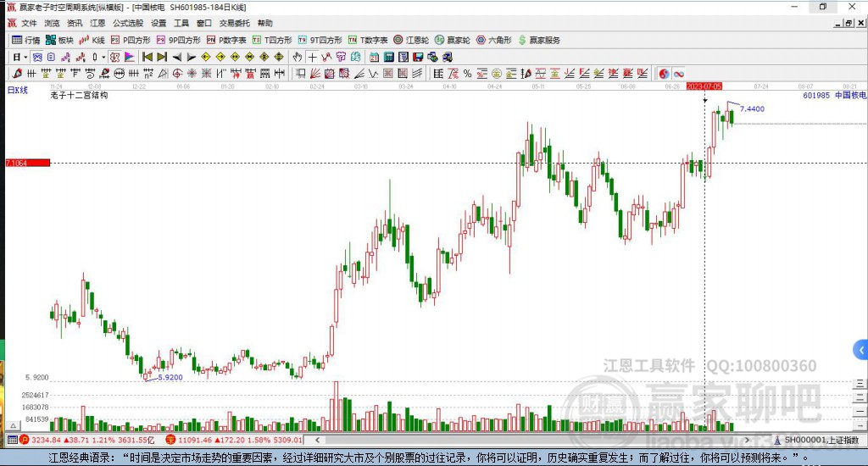868x466 pixels.
Task: Click the 行情 toolbar button
Action: coord(26,40)
